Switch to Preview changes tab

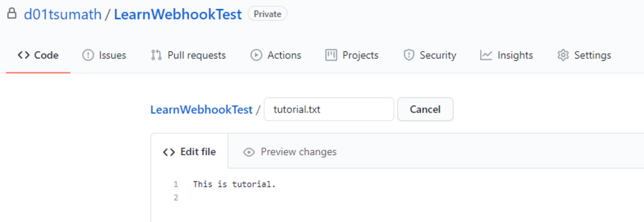click(x=290, y=152)
